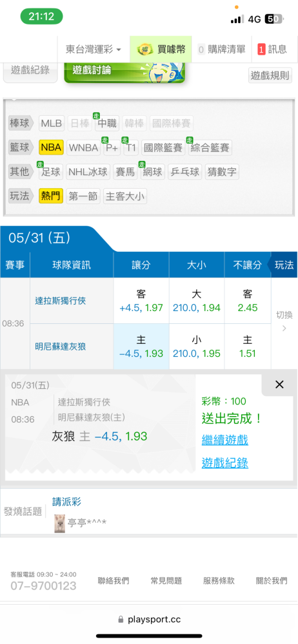Select the 網球 filter
The image size is (298, 644).
coord(153,172)
